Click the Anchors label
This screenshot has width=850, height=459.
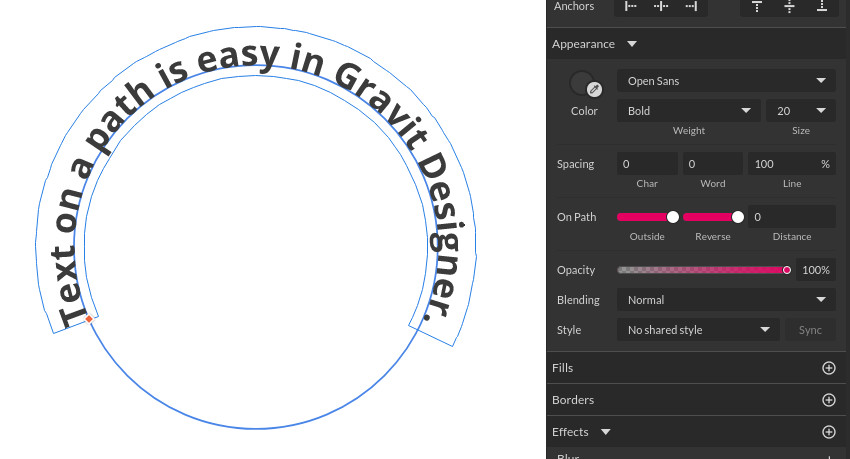point(574,7)
